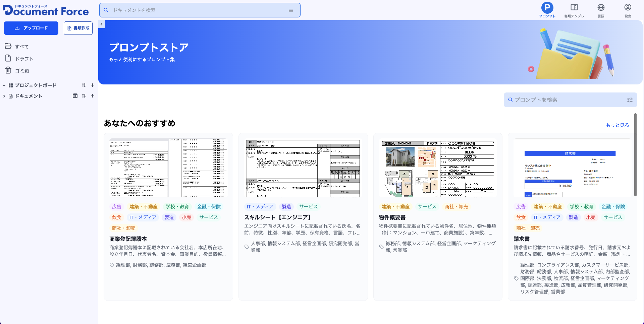Click department tag icon on スキルシート card
Screen dimensions: 644x324
coord(247,247)
